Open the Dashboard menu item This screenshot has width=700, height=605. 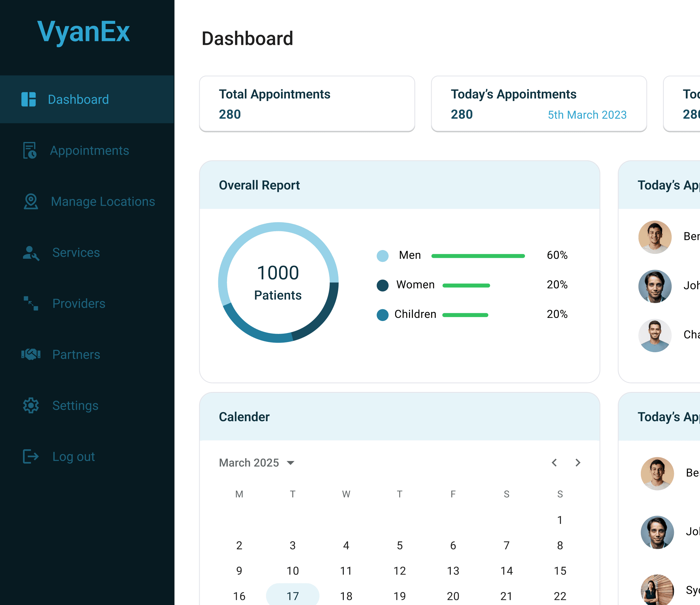click(x=87, y=99)
